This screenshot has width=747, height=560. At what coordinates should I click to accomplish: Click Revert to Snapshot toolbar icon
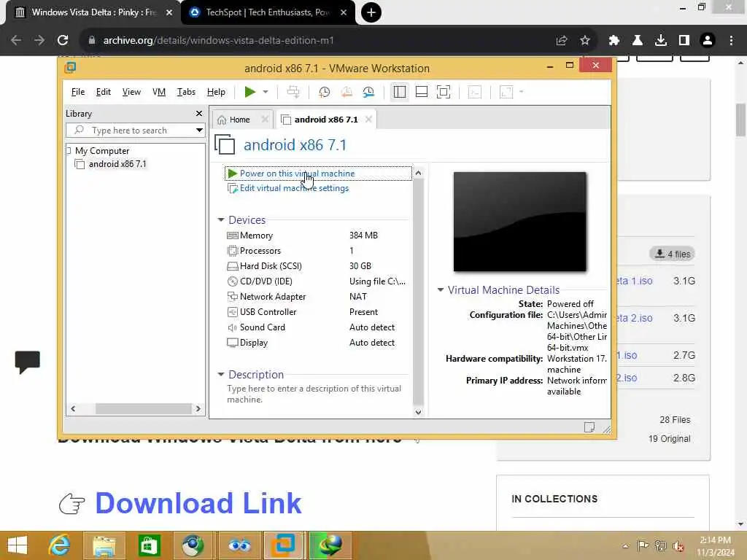pyautogui.click(x=347, y=91)
